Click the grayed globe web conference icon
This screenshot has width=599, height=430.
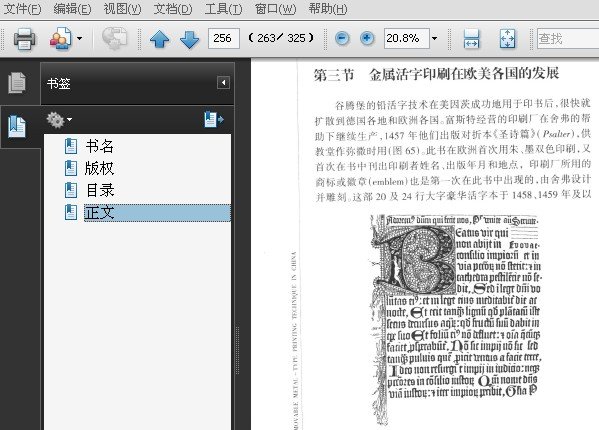pos(114,38)
